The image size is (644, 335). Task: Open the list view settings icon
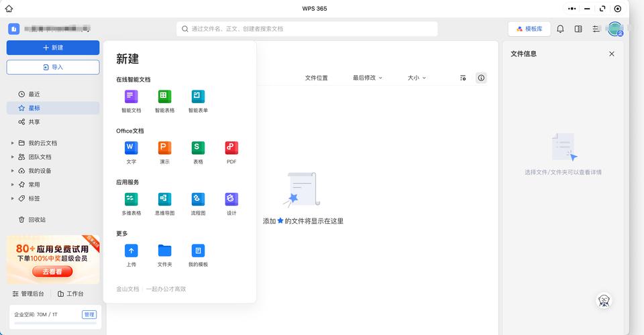pos(463,78)
